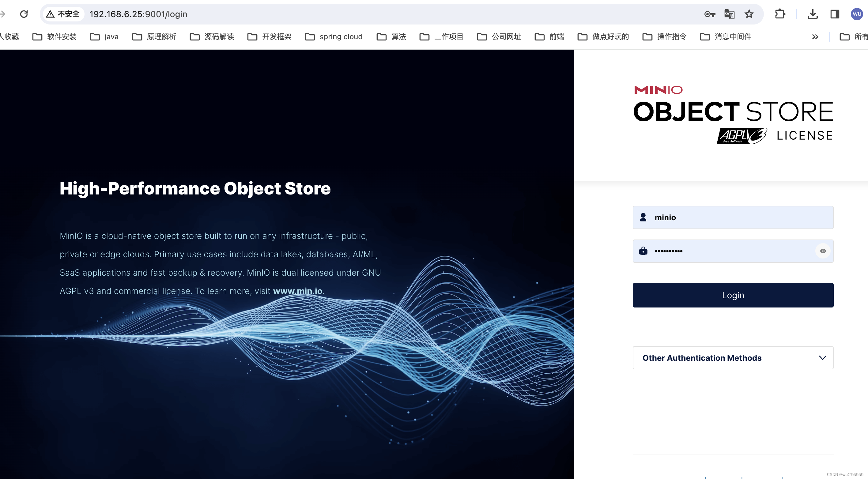Click the translate page icon
The image size is (868, 479).
tap(729, 14)
